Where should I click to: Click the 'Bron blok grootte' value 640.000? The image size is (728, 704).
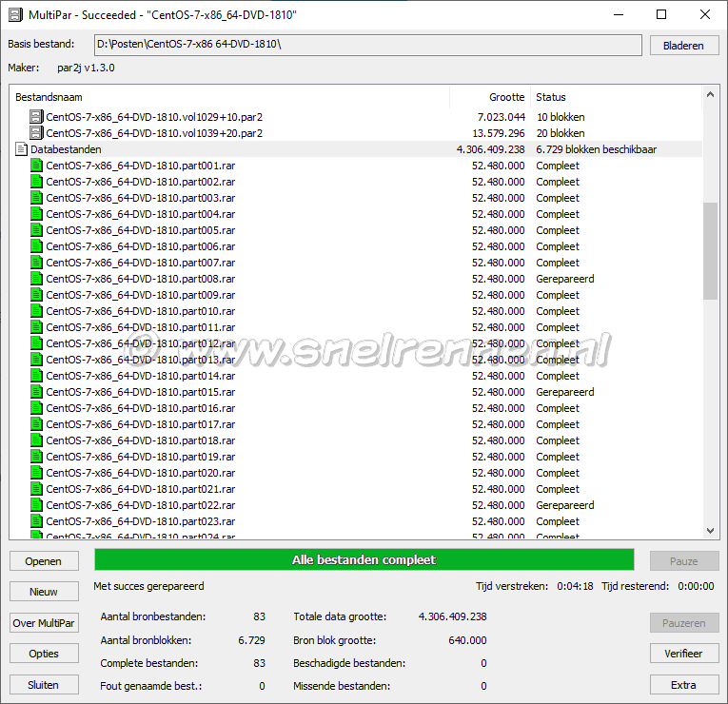pyautogui.click(x=467, y=640)
